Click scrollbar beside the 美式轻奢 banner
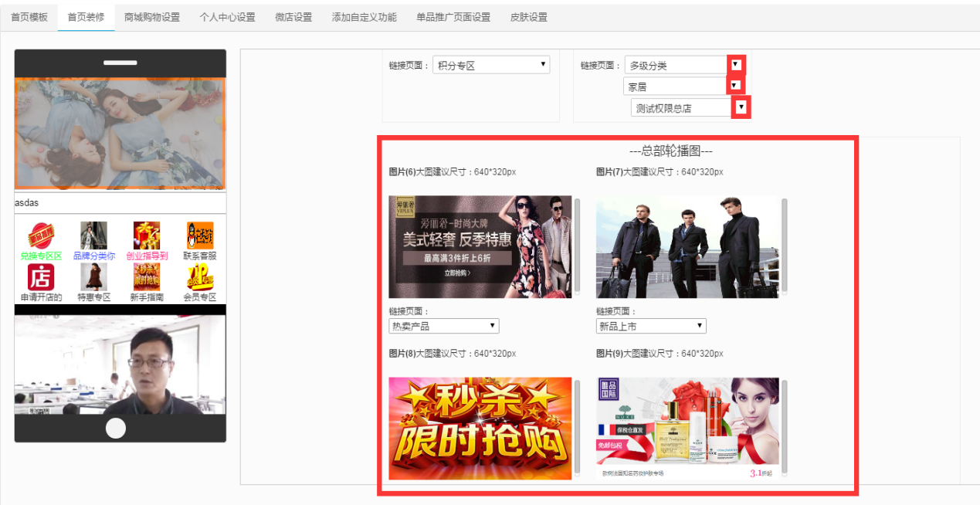Image resolution: width=980 pixels, height=505 pixels. pos(578,246)
